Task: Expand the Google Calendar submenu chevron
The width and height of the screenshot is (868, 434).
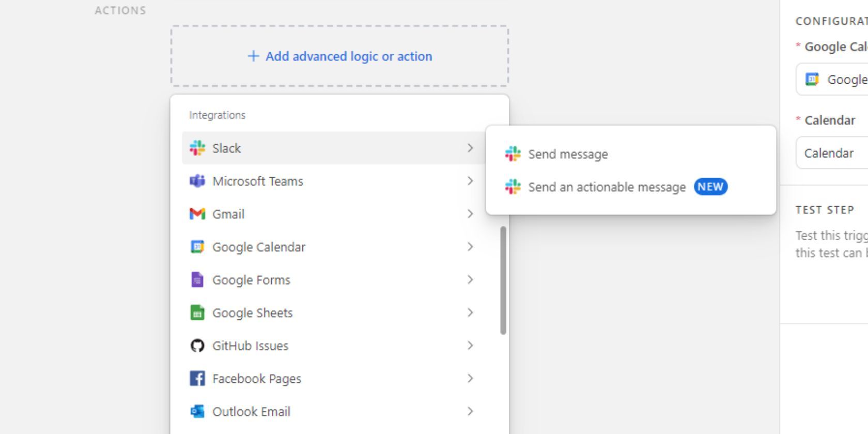Action: [x=470, y=247]
